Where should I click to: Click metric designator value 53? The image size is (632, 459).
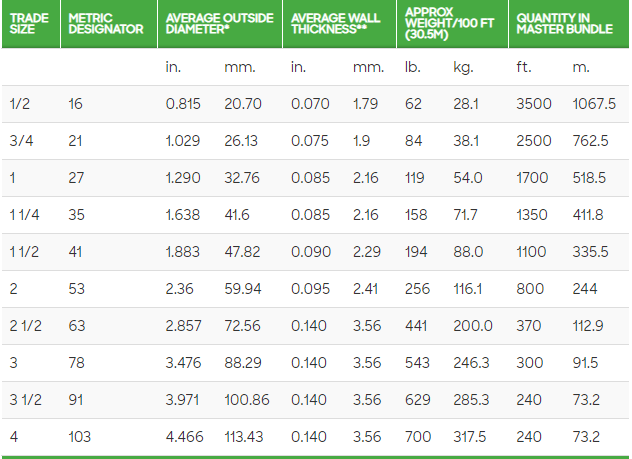click(77, 289)
